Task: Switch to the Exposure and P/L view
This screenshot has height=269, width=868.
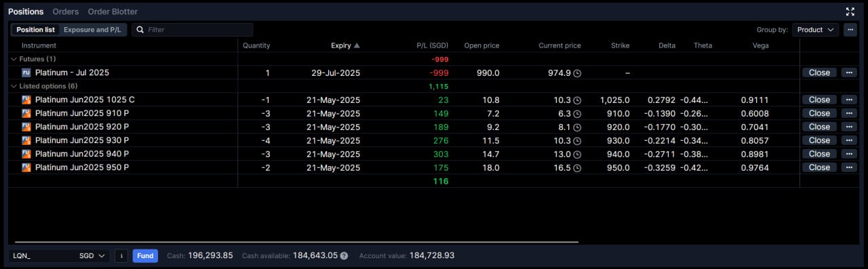Action: click(93, 30)
